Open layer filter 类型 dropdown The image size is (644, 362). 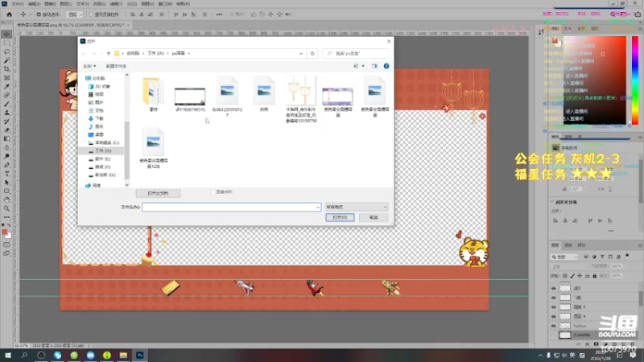click(x=564, y=257)
